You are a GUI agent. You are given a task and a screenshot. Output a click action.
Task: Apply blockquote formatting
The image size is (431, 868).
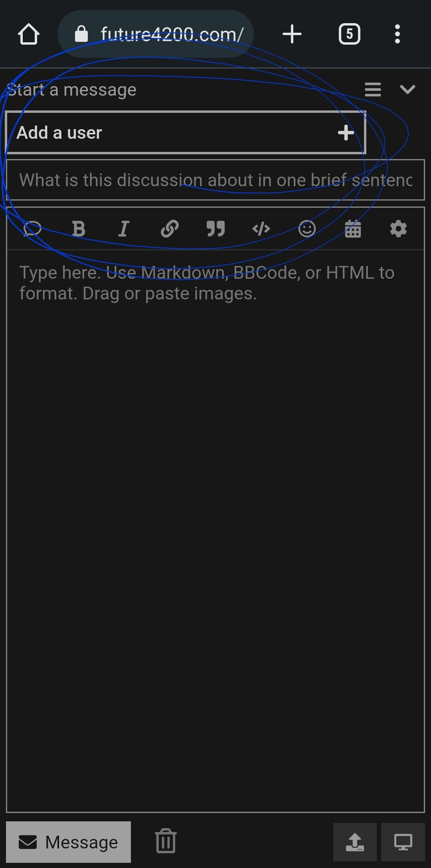point(215,229)
